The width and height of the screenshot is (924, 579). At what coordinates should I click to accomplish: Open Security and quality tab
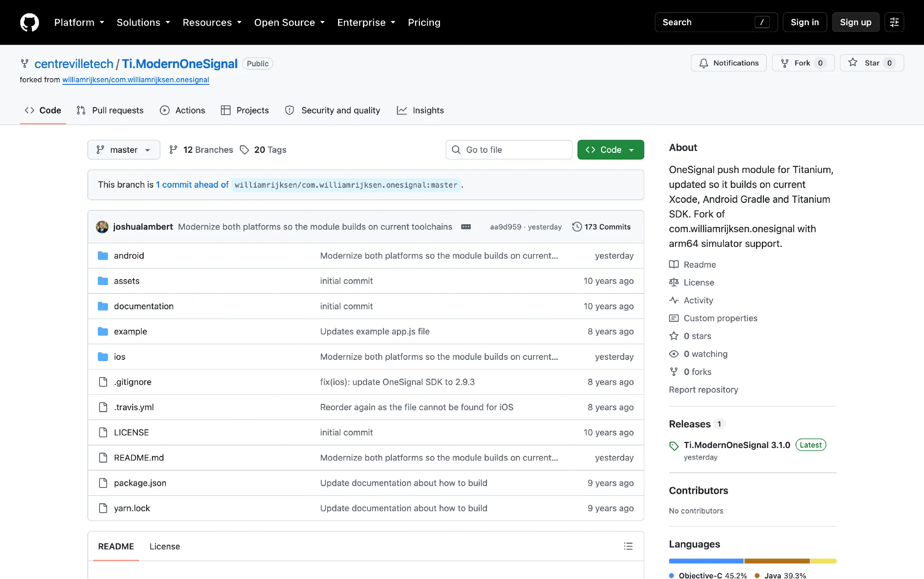tap(333, 110)
